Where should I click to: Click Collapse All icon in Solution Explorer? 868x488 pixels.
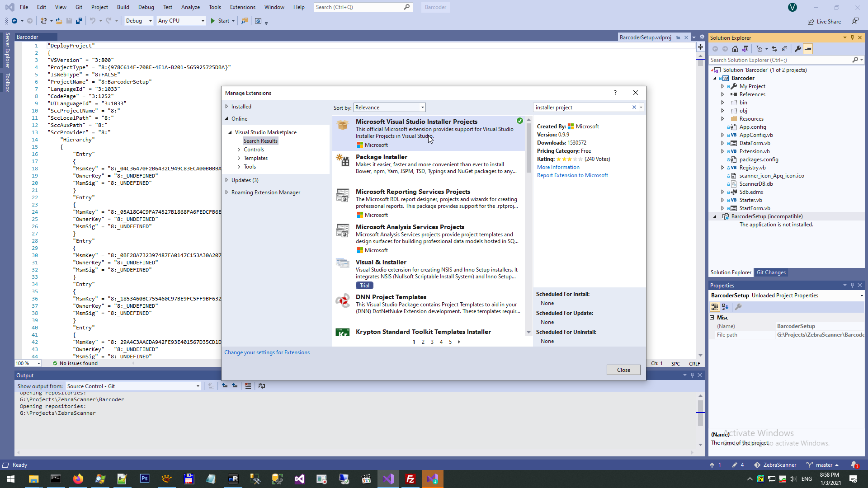point(784,49)
